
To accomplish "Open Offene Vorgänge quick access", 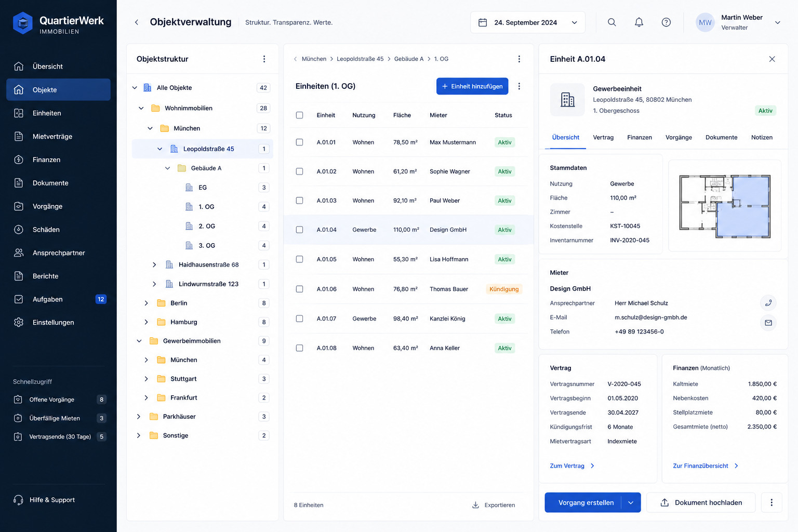I will 59,400.
